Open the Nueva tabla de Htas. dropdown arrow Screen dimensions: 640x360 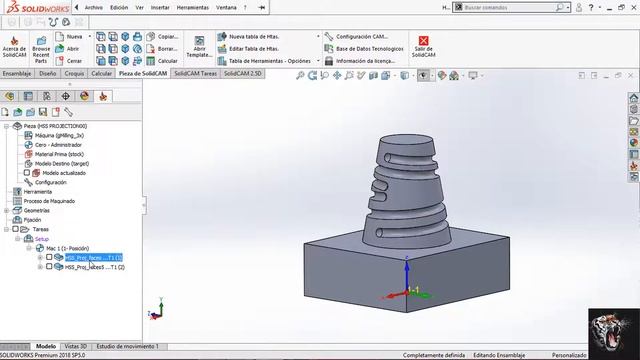[x=318, y=37]
